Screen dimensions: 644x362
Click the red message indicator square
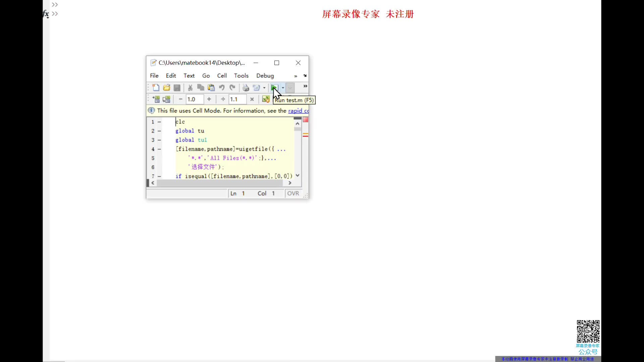(x=306, y=120)
